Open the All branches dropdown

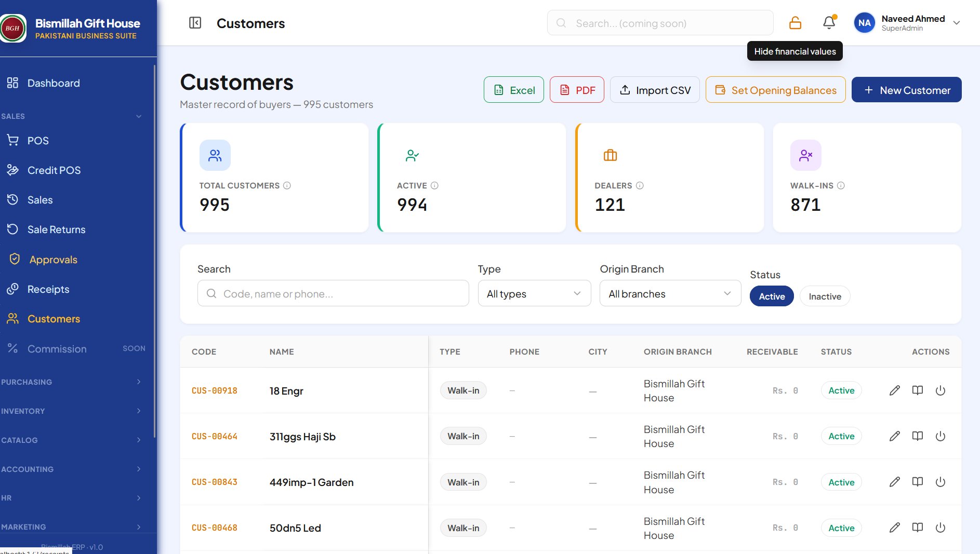pyautogui.click(x=670, y=293)
